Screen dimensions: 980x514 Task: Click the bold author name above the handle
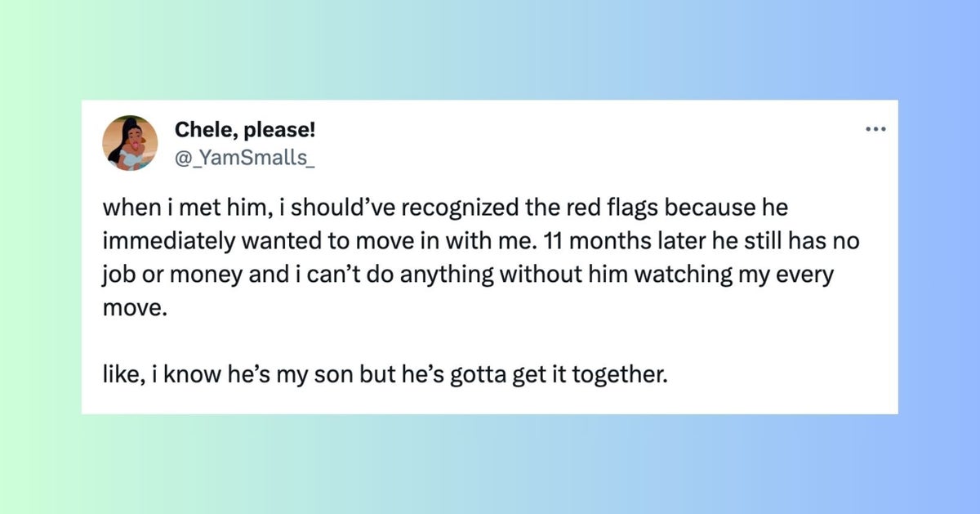[x=245, y=129]
